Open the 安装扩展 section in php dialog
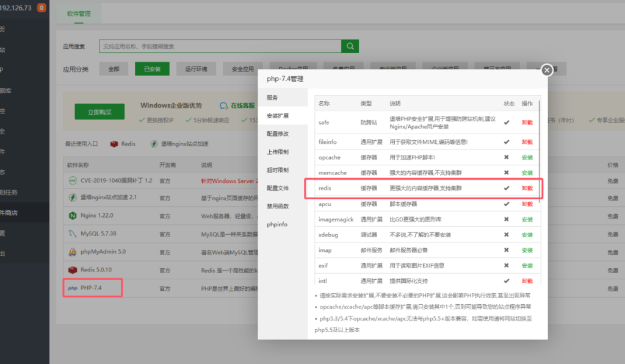Image resolution: width=625 pixels, height=364 pixels. (283, 115)
